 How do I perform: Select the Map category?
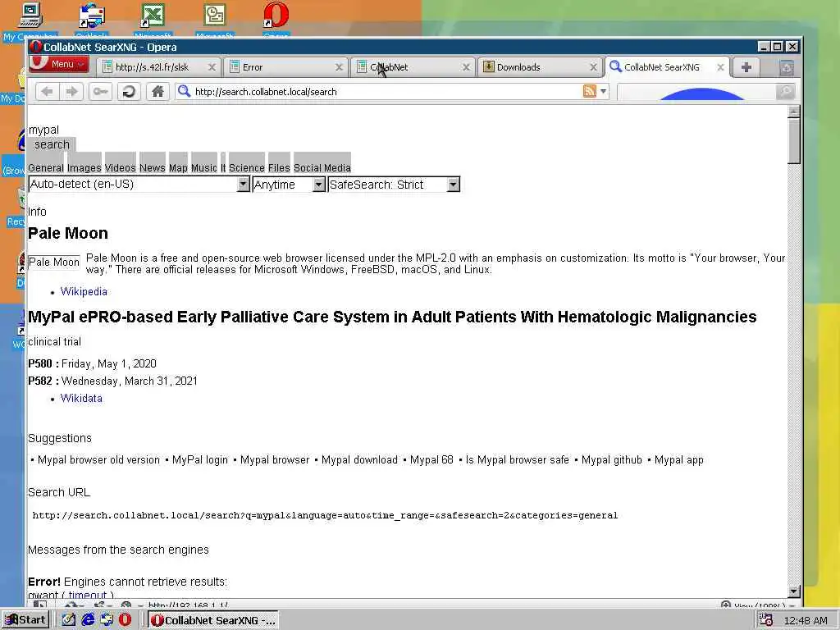click(x=178, y=167)
